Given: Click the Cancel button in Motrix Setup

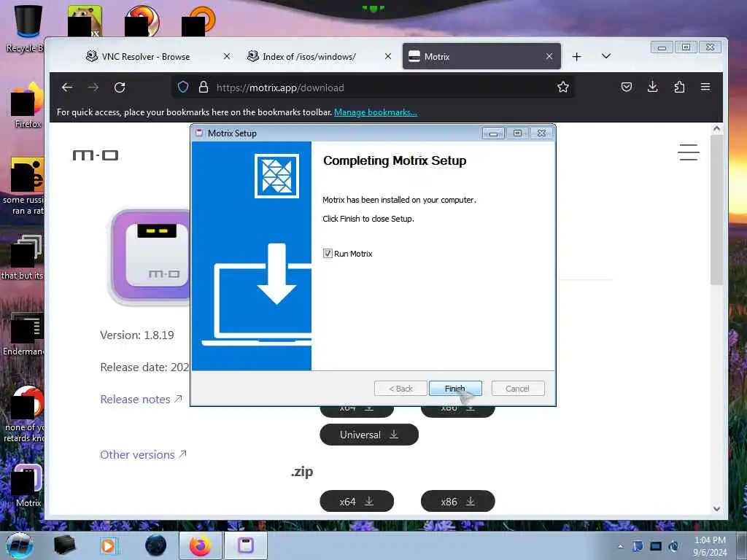Looking at the screenshot, I should click(x=517, y=389).
